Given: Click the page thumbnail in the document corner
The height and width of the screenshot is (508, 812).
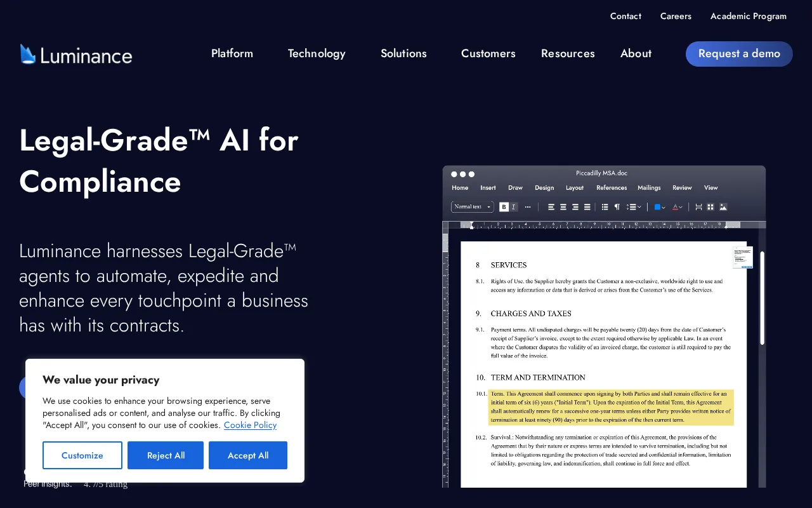Looking at the screenshot, I should (742, 257).
